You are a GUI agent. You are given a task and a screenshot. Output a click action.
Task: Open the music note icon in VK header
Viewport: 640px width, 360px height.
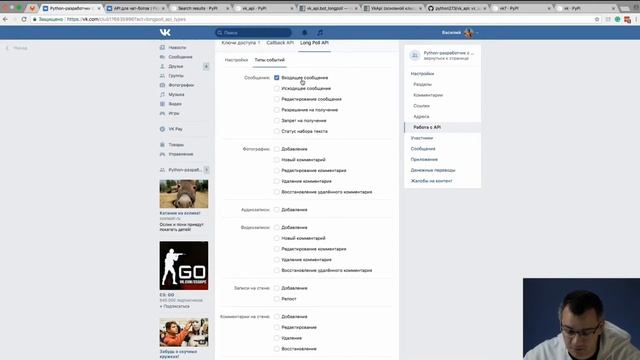tap(320, 33)
